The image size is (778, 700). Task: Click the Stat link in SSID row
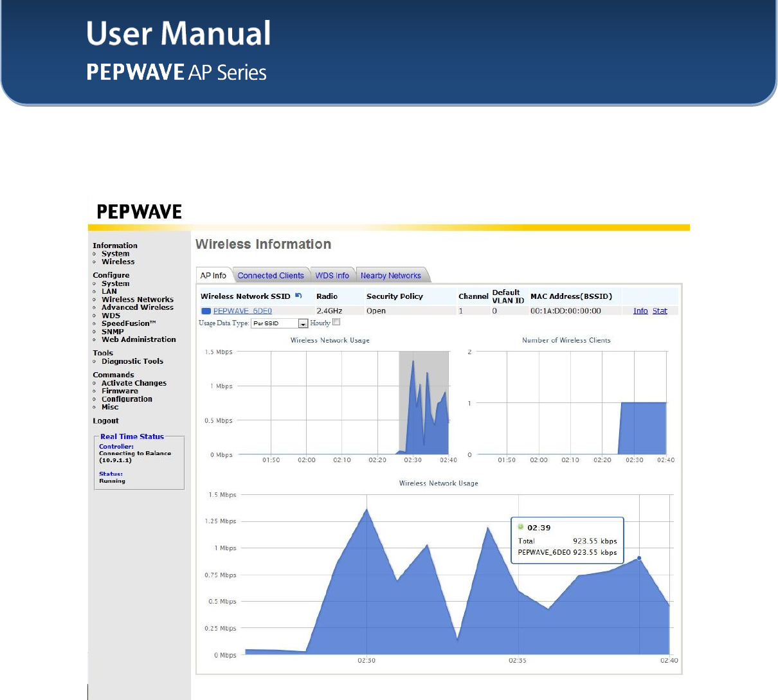pos(660,311)
